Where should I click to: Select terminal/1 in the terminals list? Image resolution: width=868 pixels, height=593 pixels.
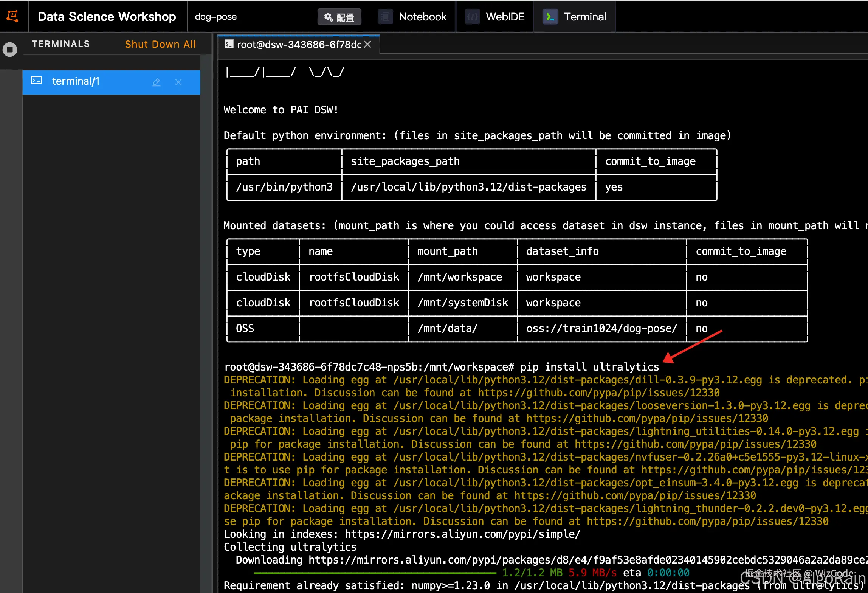tap(76, 81)
